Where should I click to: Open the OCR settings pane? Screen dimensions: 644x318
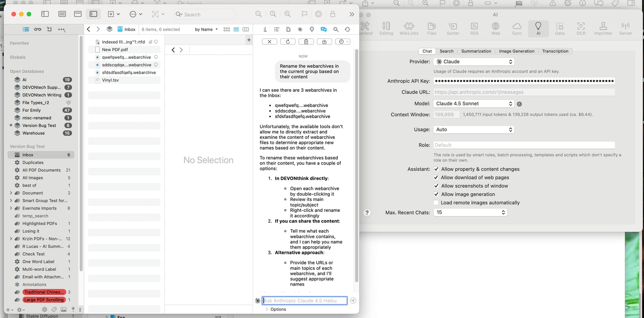point(581,29)
